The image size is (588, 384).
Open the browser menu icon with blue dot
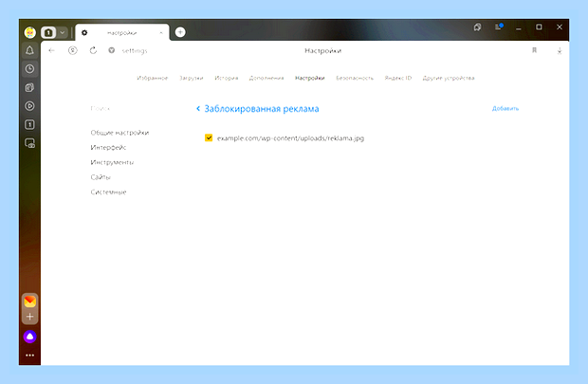(x=498, y=27)
